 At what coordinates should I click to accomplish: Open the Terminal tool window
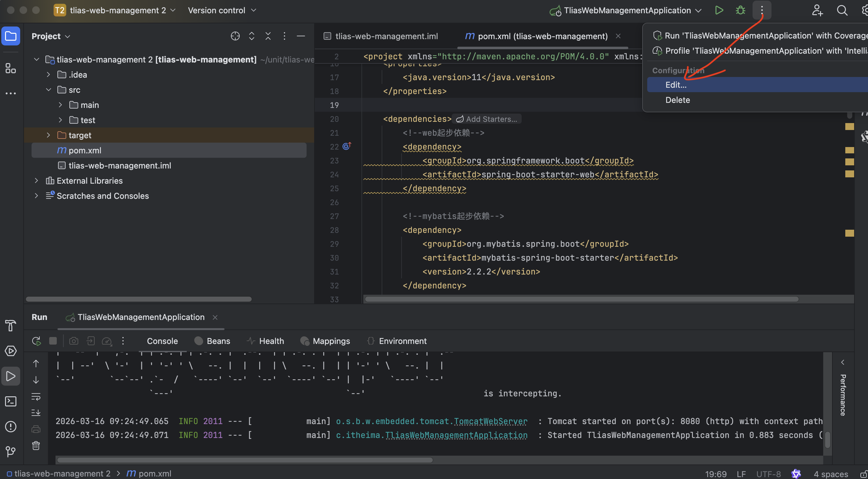(11, 401)
